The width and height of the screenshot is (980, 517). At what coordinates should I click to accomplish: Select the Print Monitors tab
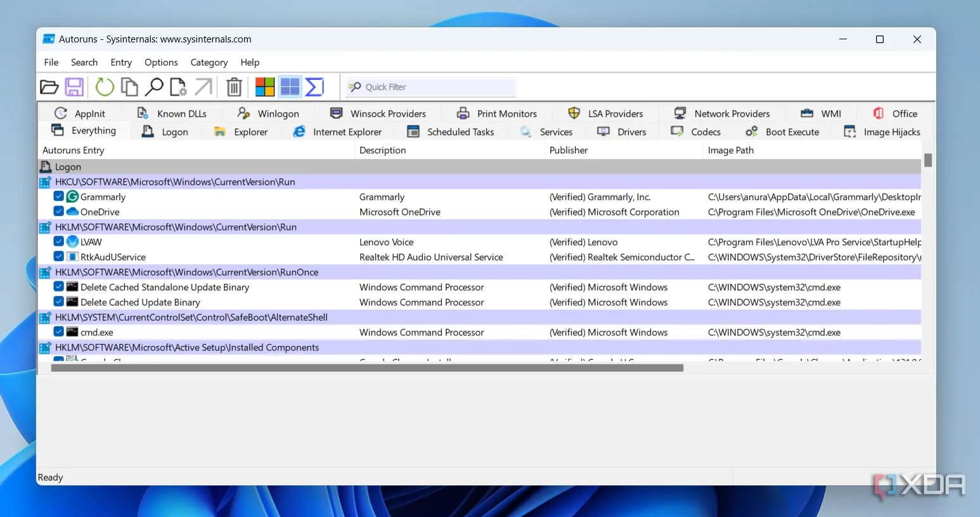pos(497,113)
